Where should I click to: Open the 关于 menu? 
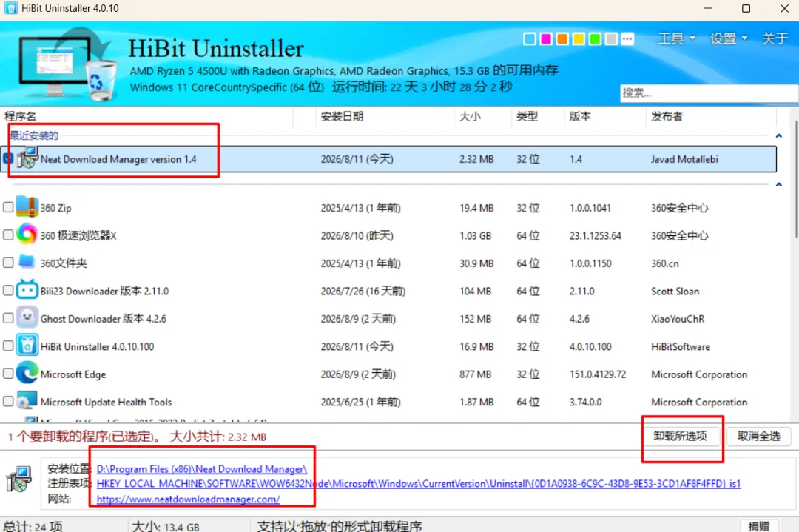(x=775, y=38)
